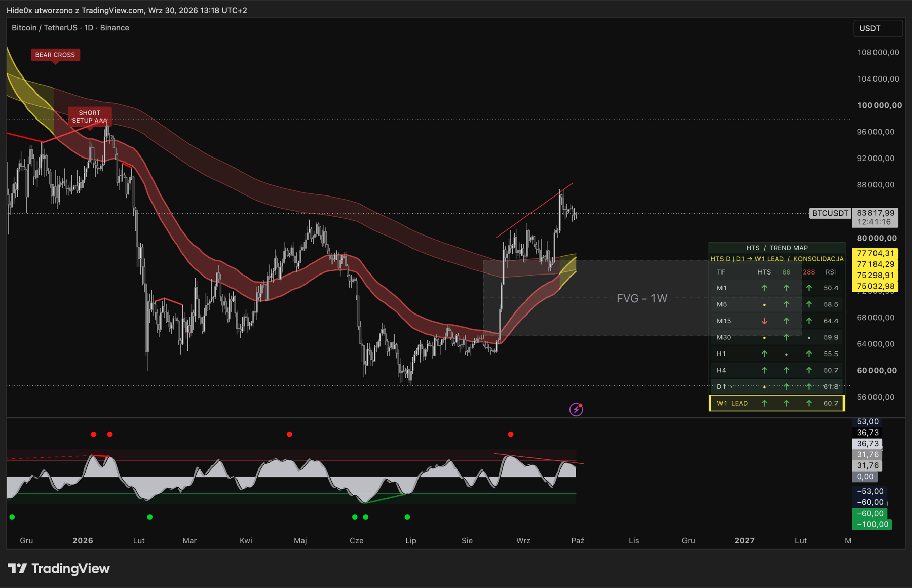Click the KONSOLIDACJA status text

click(x=818, y=259)
